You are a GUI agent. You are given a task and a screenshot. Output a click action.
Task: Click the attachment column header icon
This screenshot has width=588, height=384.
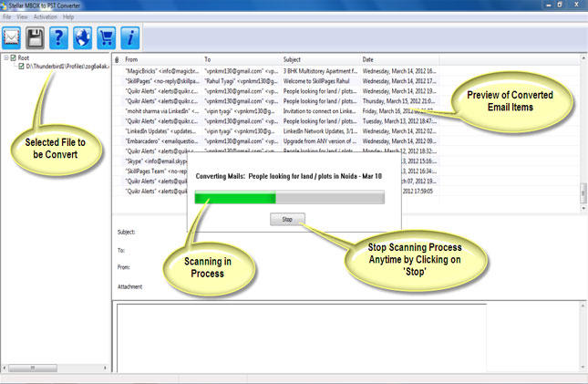click(117, 59)
